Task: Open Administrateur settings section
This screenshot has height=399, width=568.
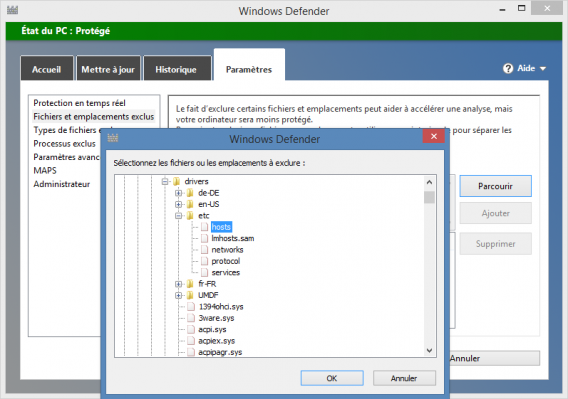Action: pyautogui.click(x=62, y=184)
